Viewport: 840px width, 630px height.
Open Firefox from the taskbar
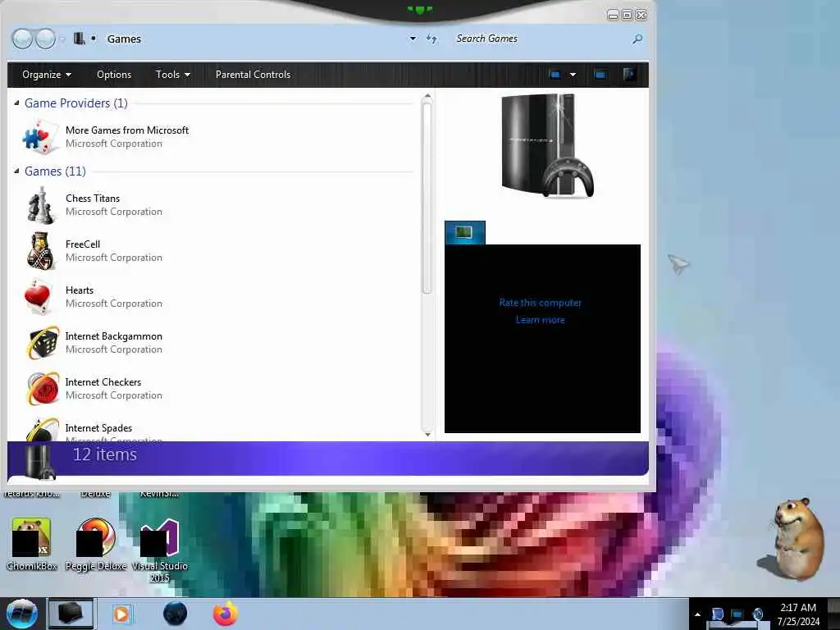point(225,614)
